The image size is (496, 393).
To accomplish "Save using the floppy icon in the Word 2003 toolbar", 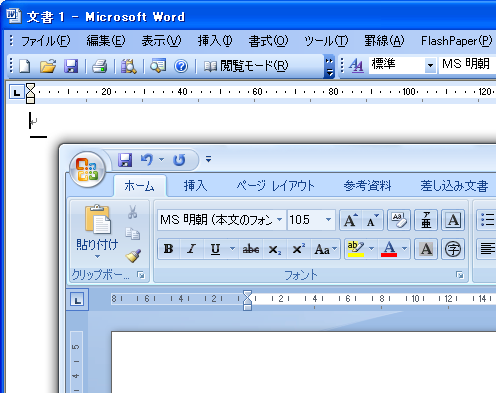I will click(x=71, y=66).
